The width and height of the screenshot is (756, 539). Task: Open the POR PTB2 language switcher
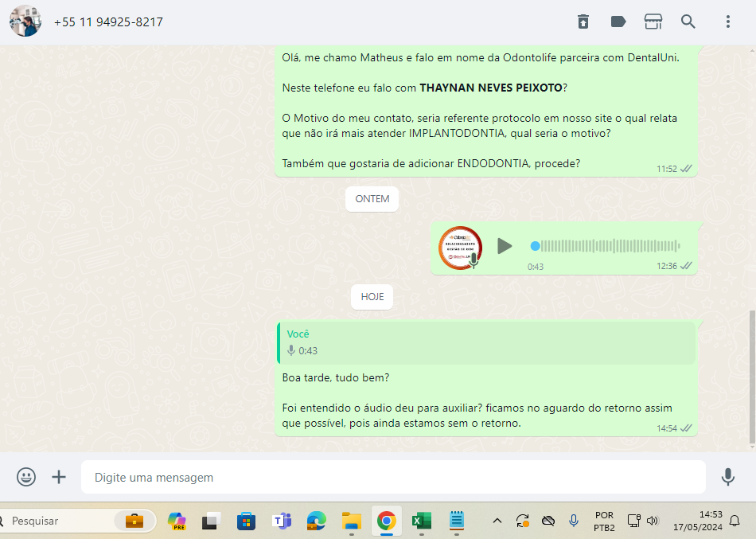604,521
